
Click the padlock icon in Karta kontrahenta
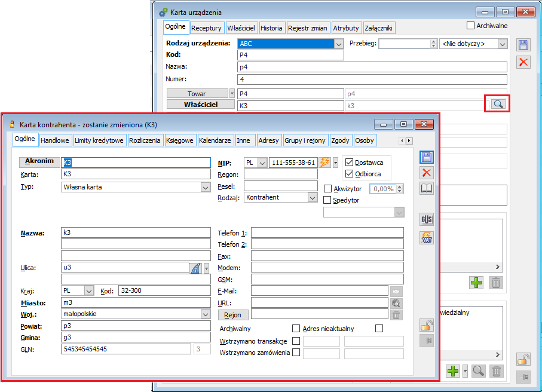tap(427, 325)
